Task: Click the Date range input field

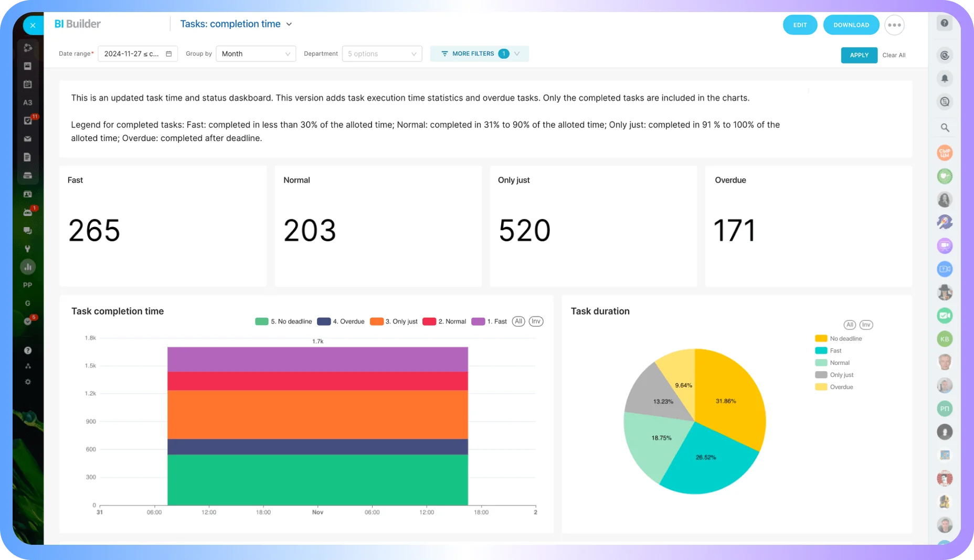Action: coord(137,54)
